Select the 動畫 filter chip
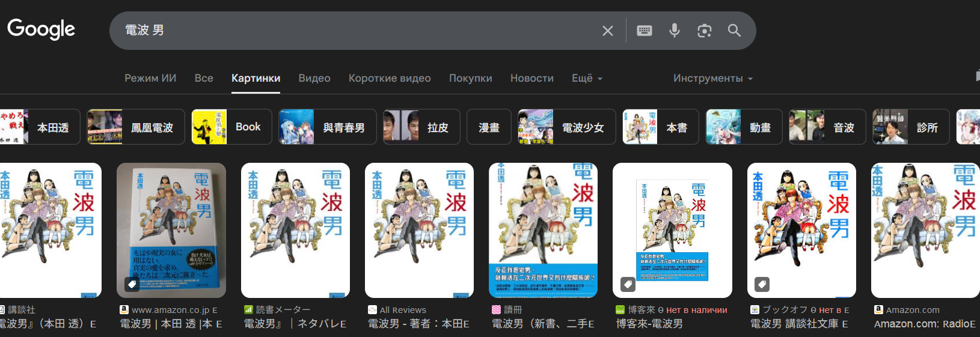 coord(744,127)
